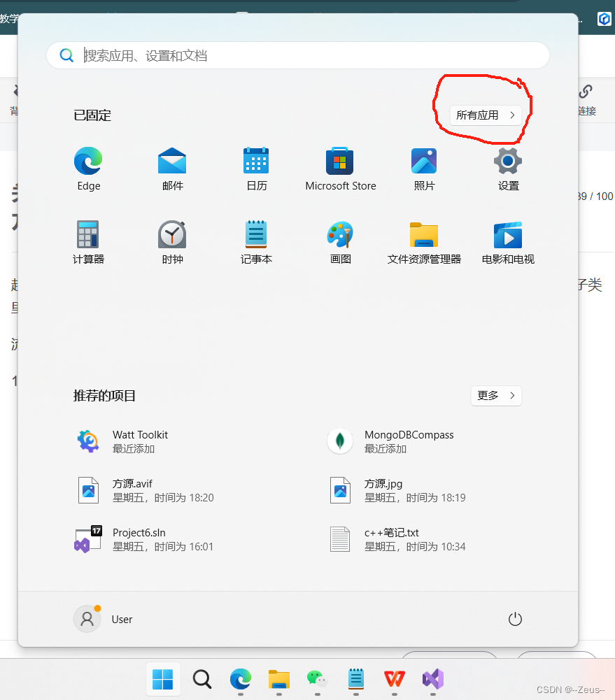Open the Edge pinned app
The height and width of the screenshot is (700, 615).
pyautogui.click(x=88, y=169)
